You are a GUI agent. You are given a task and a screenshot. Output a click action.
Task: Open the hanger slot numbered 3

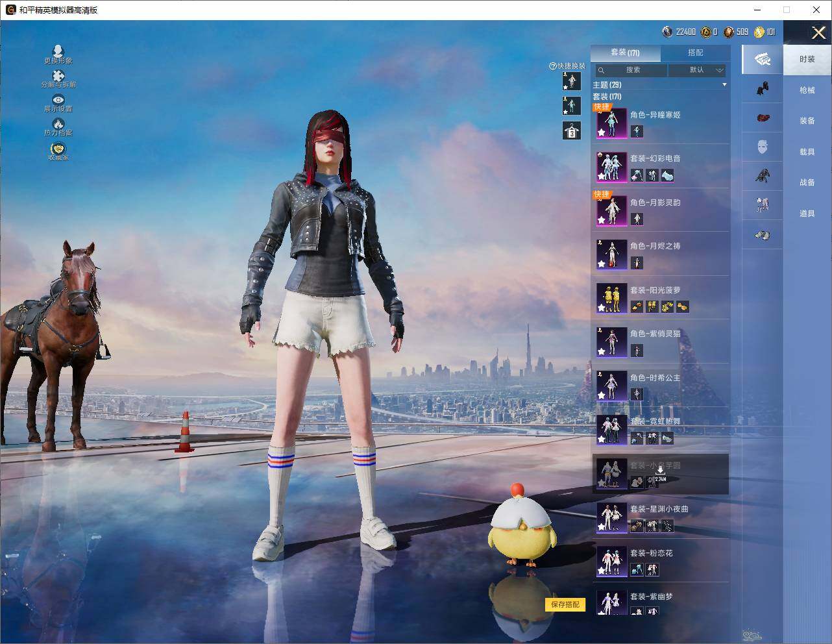tap(571, 130)
